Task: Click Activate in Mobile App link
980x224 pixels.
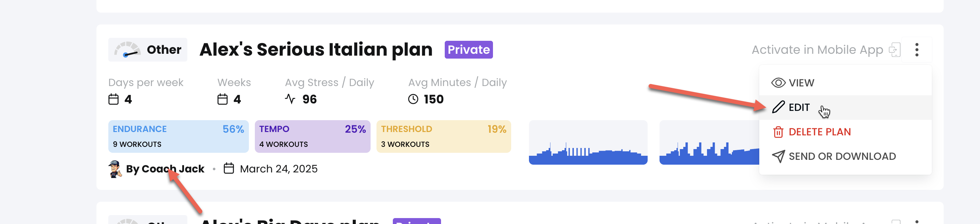Action: [x=817, y=50]
